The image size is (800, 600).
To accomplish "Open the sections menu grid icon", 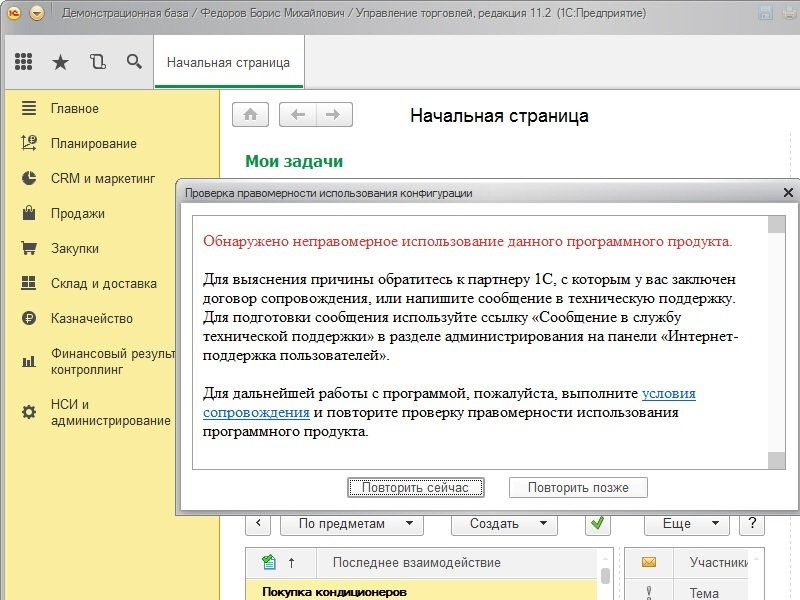I will [x=23, y=62].
